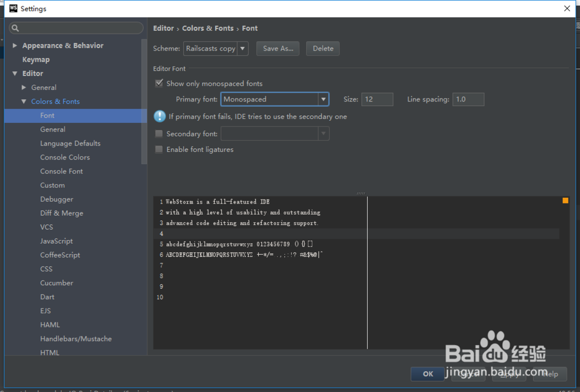The image size is (580, 392).
Task: Open Cucumber color settings
Action: tap(57, 283)
